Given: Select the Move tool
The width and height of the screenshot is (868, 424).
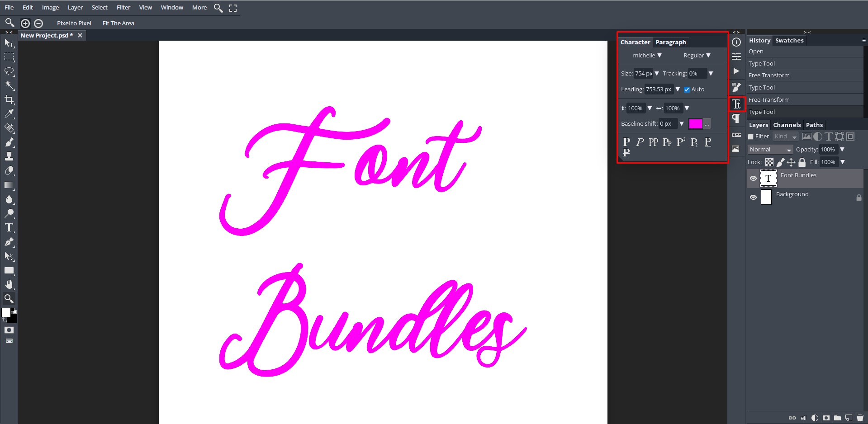Looking at the screenshot, I should tap(9, 43).
